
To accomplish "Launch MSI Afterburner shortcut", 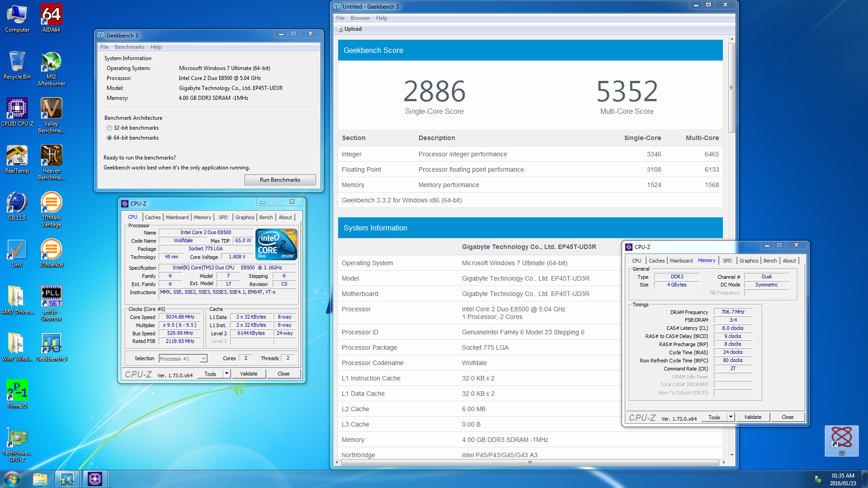I will pyautogui.click(x=51, y=69).
